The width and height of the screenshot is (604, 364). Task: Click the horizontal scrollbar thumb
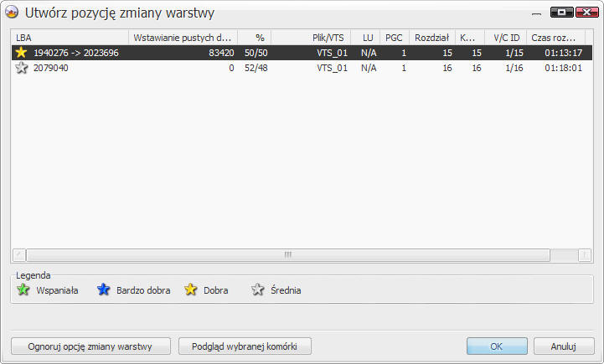click(287, 254)
